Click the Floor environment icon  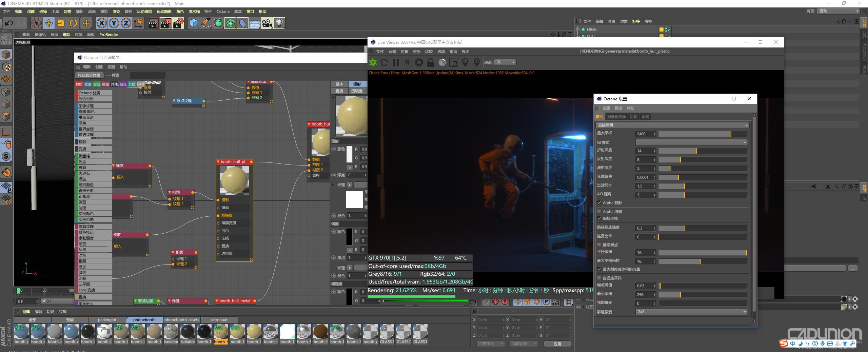click(x=255, y=23)
